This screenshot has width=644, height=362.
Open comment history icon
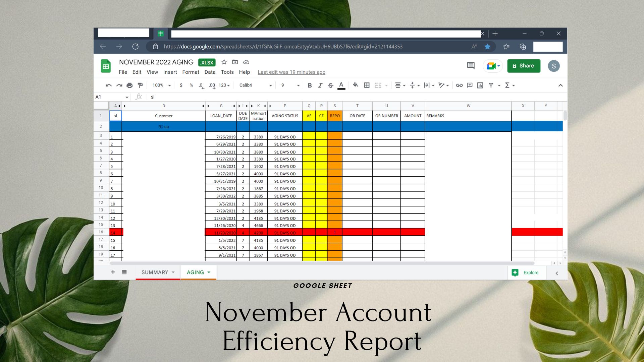(x=471, y=66)
